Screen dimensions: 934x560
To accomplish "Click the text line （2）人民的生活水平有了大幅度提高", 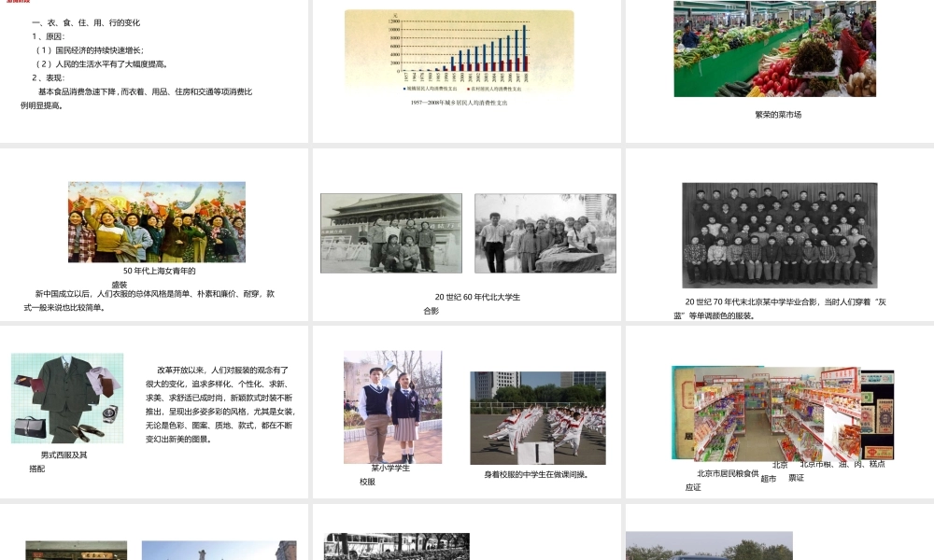I will click(103, 64).
